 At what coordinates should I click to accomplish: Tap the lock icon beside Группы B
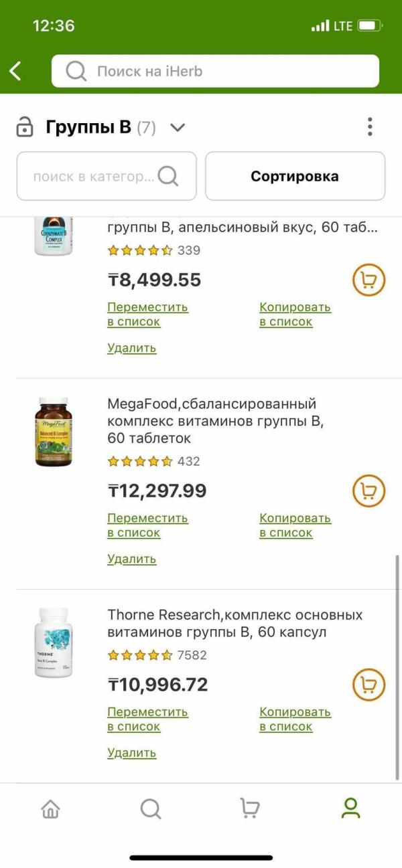[25, 127]
